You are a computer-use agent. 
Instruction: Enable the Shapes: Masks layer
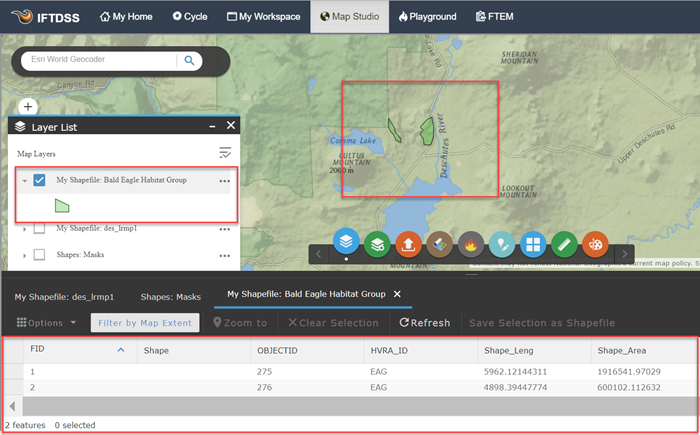39,255
